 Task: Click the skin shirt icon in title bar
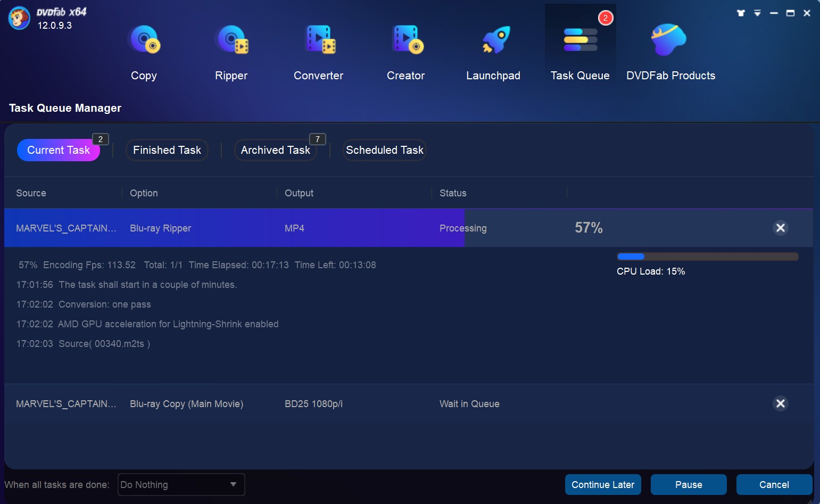tap(741, 13)
